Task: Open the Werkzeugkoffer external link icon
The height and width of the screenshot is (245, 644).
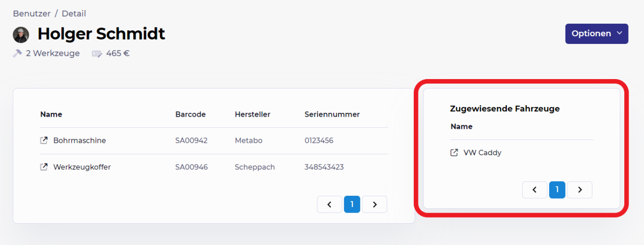Action: [x=44, y=167]
